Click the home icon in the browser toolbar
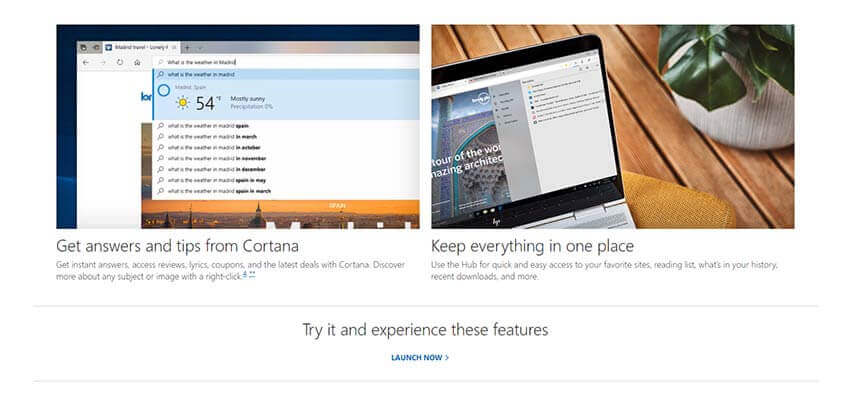The image size is (850, 400). (x=137, y=62)
